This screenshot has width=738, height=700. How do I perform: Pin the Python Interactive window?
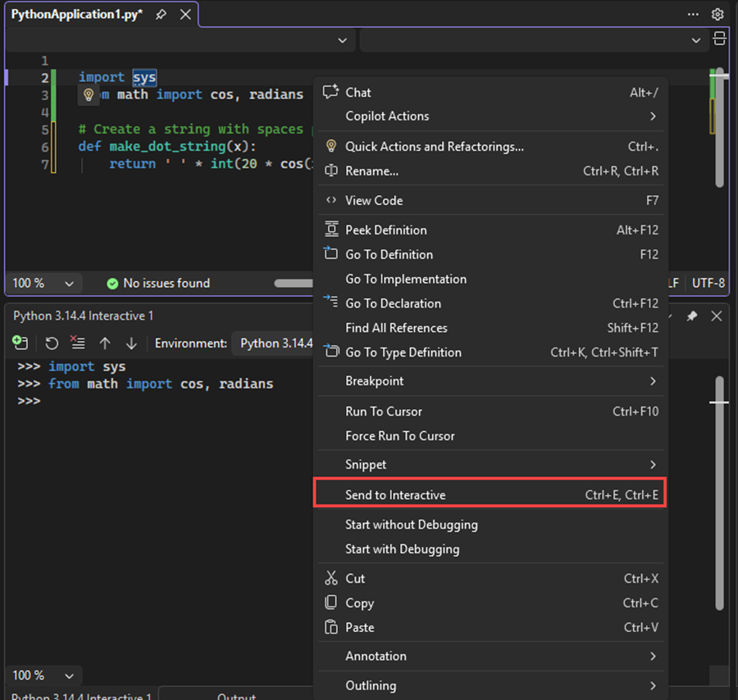[692, 316]
